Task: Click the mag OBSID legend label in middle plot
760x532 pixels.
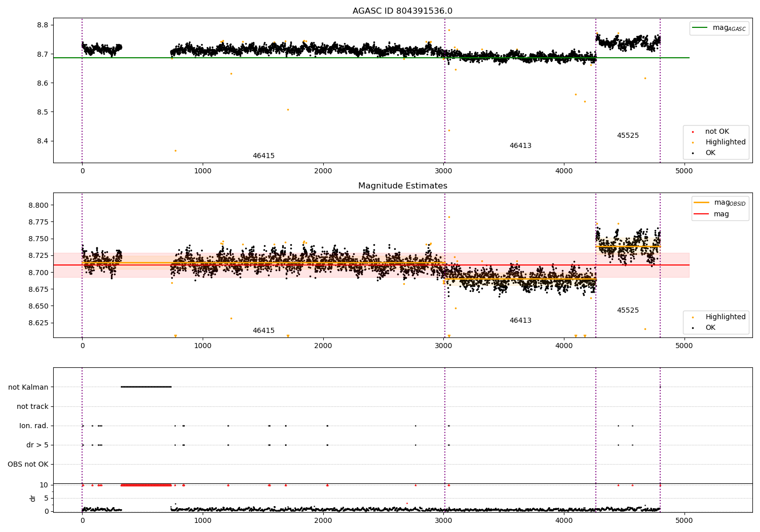Action: 730,203
